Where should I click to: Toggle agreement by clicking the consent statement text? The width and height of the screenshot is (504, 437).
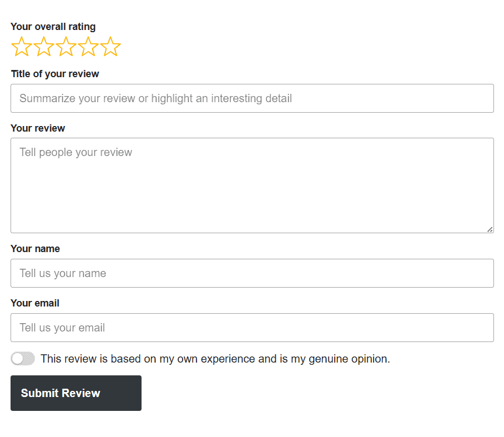tap(215, 359)
